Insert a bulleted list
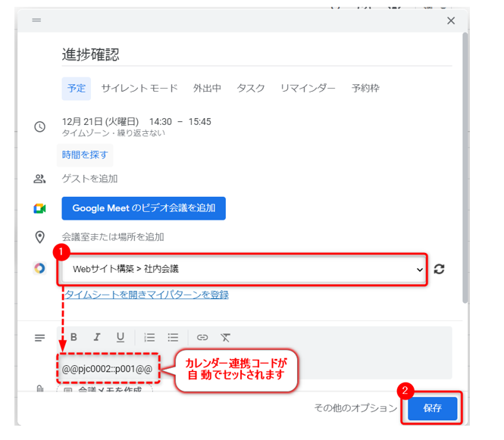Image resolution: width=504 pixels, height=440 pixels. [x=173, y=338]
